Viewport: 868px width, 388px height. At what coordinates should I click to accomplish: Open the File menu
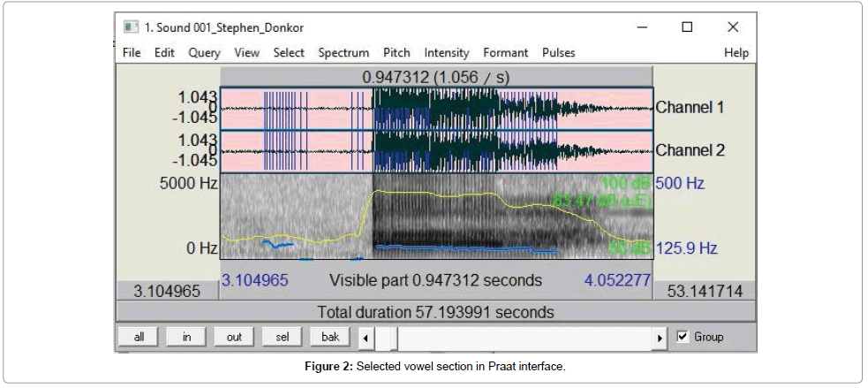pyautogui.click(x=132, y=53)
